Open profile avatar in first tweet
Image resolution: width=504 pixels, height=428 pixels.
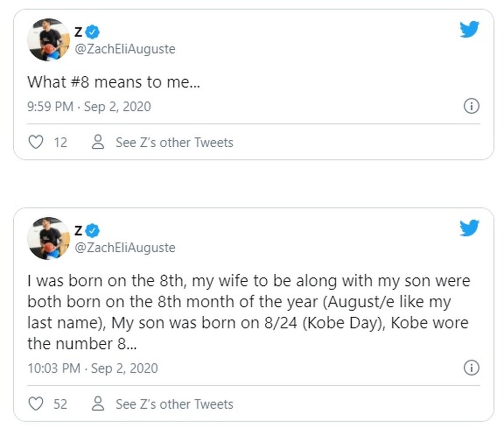(48, 39)
